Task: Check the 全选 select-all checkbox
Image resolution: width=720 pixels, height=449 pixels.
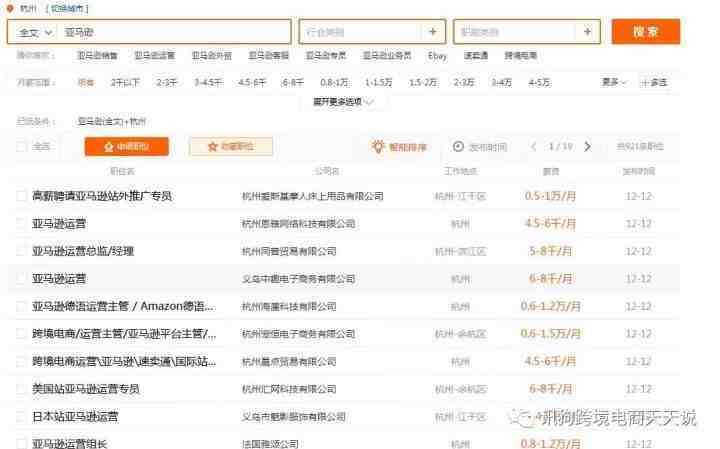Action: click(22, 147)
